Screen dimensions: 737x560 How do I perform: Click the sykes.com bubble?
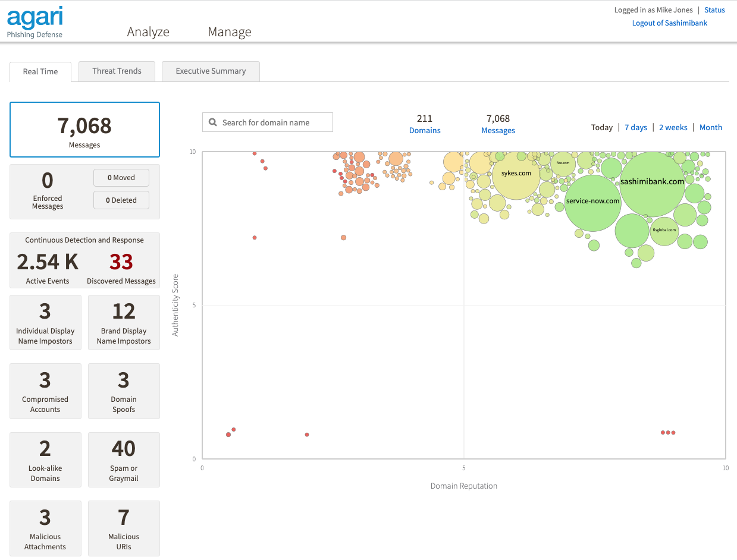tap(516, 174)
